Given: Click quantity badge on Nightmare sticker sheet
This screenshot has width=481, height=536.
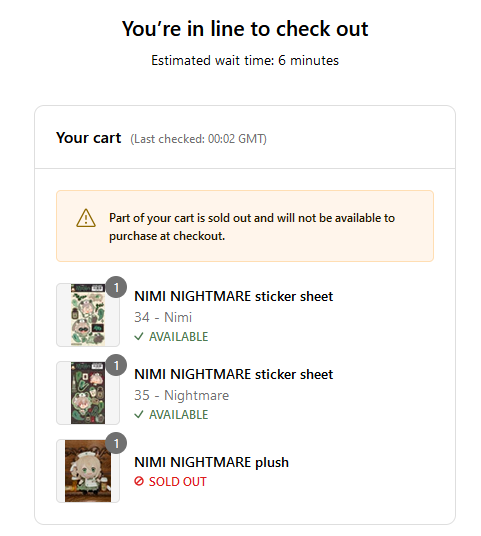Looking at the screenshot, I should click(116, 365).
